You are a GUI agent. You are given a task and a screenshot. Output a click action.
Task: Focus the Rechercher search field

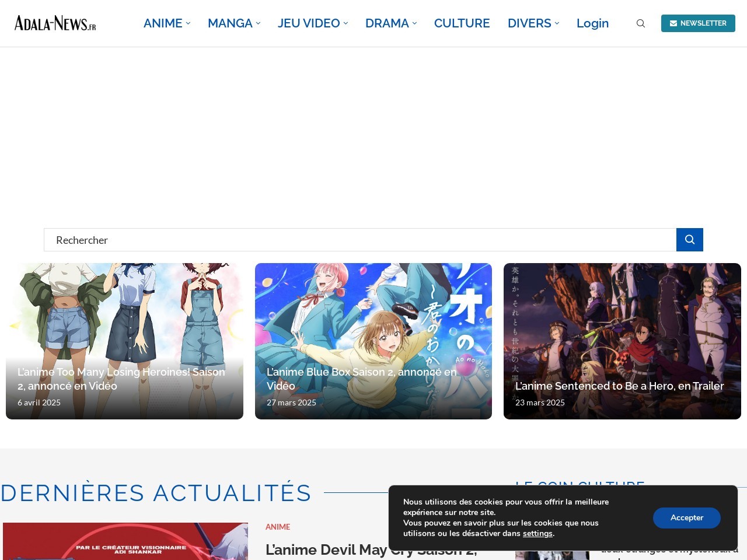[x=360, y=240]
